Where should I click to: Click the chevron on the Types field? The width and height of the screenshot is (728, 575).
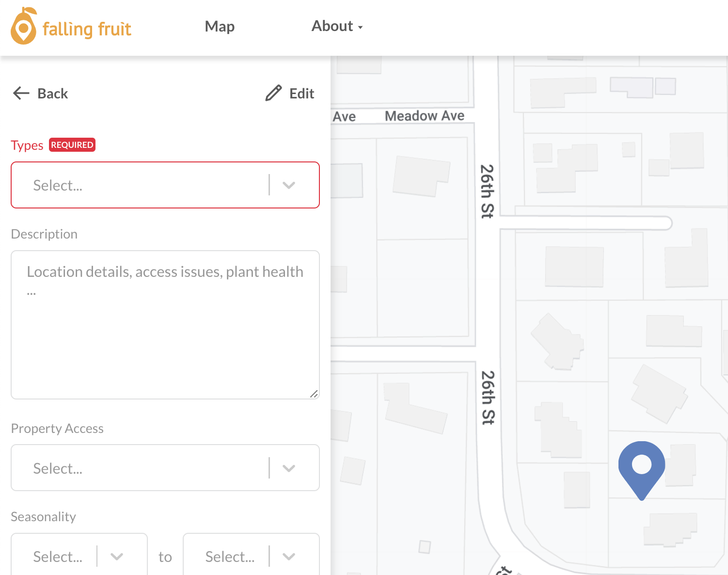click(x=289, y=185)
